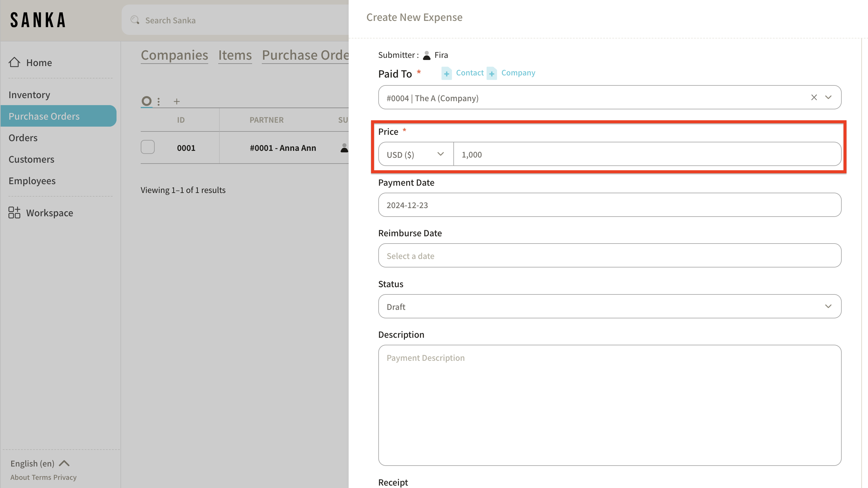
Task: Expand the English (en) language selector
Action: click(x=40, y=463)
